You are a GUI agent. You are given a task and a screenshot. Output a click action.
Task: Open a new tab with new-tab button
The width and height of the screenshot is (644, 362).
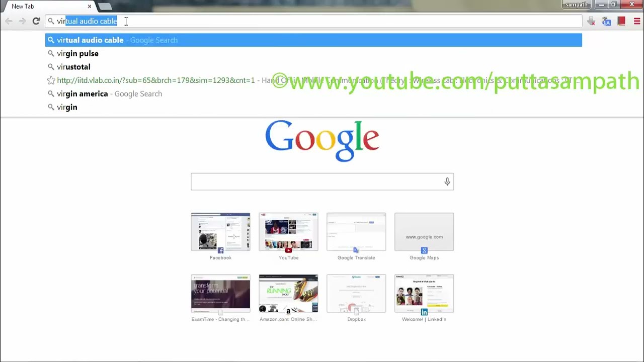(105, 7)
